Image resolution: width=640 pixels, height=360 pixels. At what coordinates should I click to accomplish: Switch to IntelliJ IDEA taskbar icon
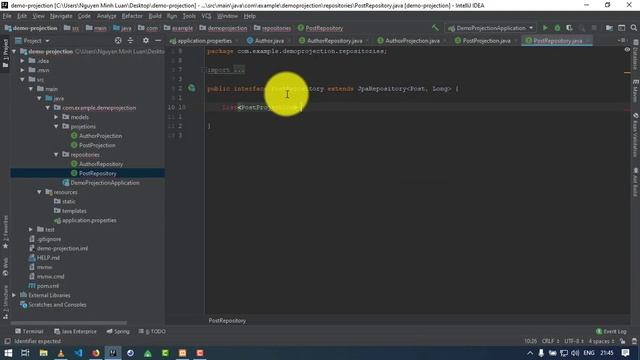pyautogui.click(x=113, y=353)
